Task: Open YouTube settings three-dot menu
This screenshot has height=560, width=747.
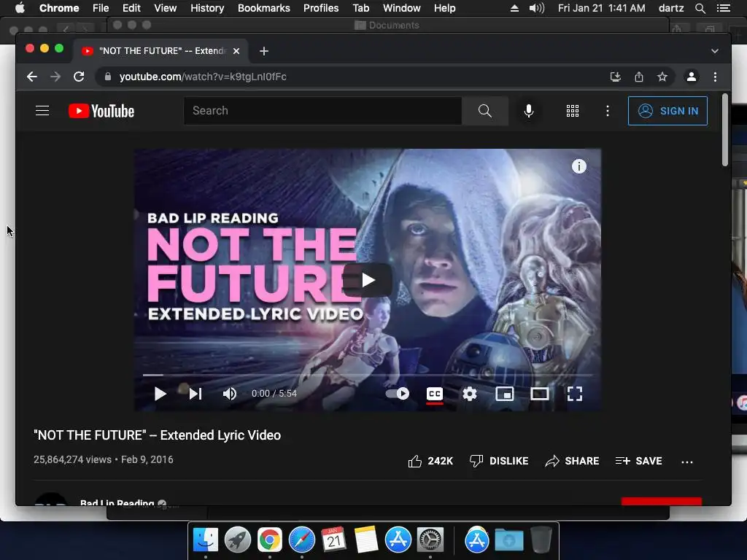Action: (x=608, y=111)
